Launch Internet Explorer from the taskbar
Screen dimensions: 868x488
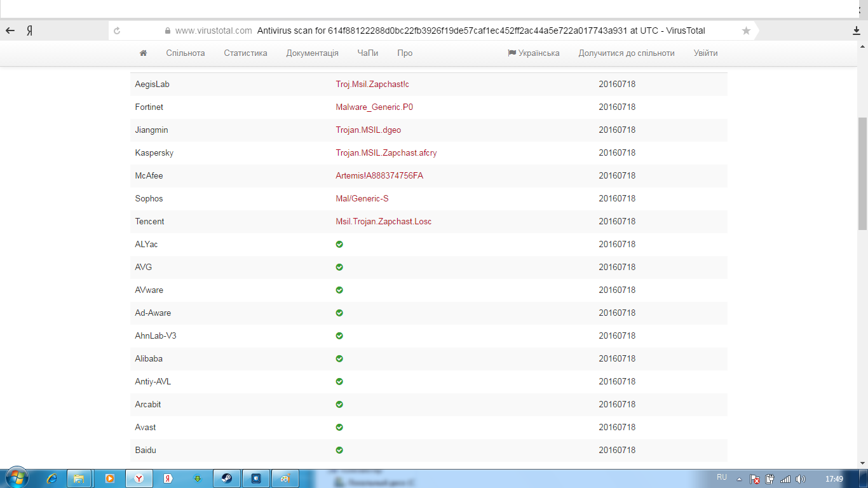(52, 478)
